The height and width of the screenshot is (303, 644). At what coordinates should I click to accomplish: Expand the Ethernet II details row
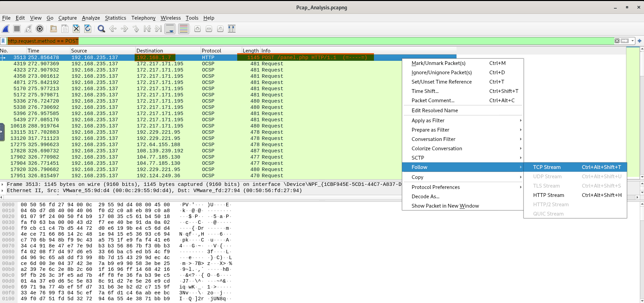point(3,191)
